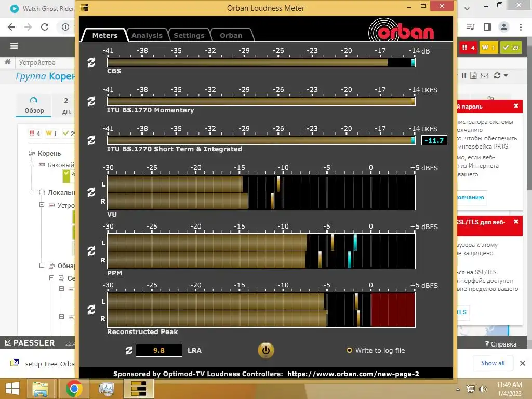Click the ITU BS.1770 Momentary meter bar
This screenshot has width=532, height=399.
coord(261,101)
